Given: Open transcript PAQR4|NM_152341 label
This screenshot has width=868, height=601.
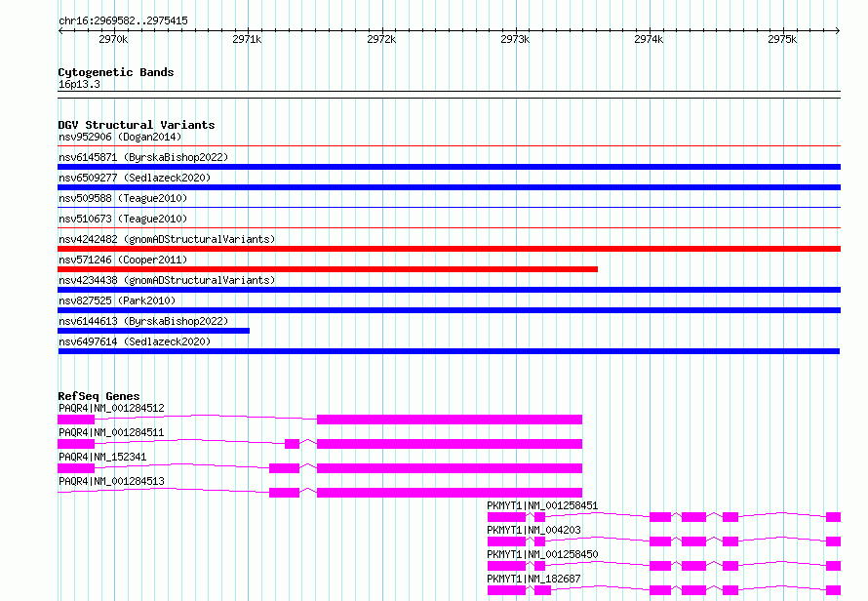Looking at the screenshot, I should (x=102, y=457).
